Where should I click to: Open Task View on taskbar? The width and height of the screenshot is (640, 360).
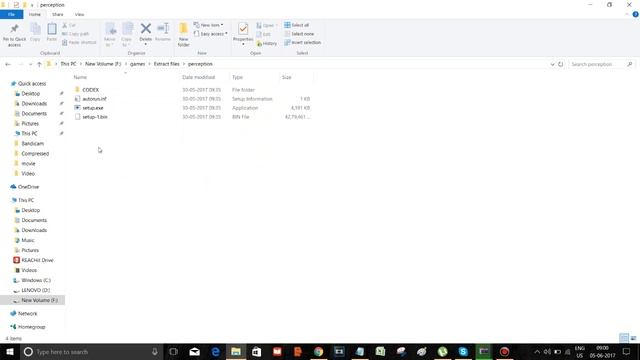(x=173, y=351)
